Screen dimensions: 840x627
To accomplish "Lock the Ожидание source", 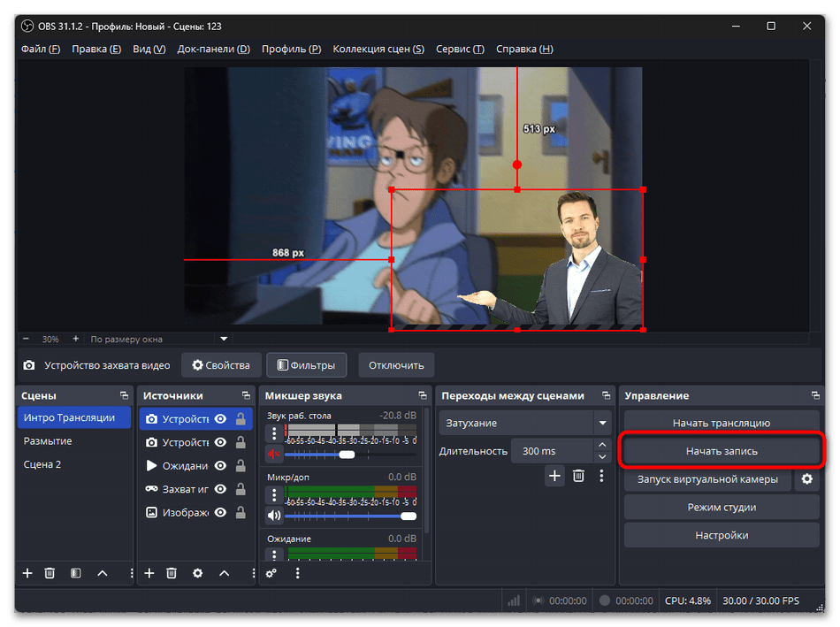I will coord(241,466).
